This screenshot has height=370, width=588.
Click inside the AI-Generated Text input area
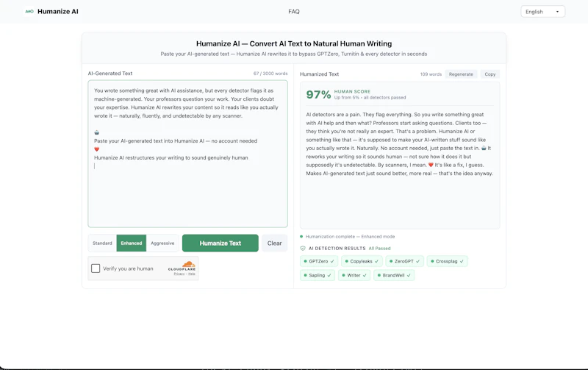pos(187,154)
